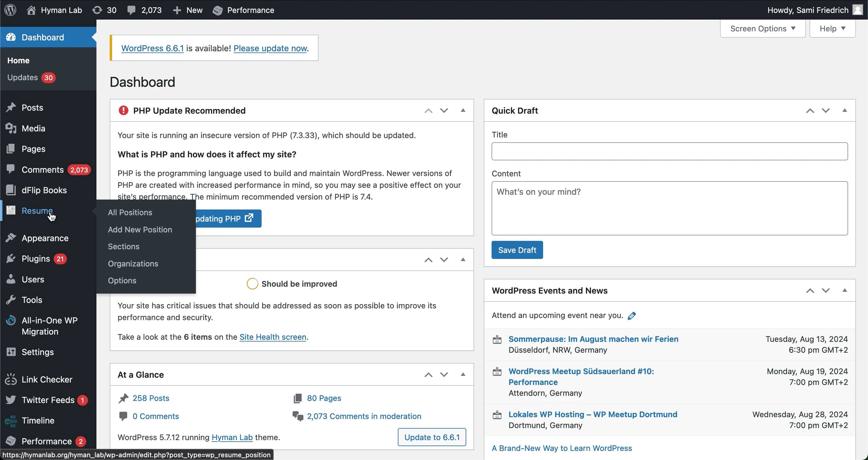Click the Tools wrench icon in sidebar
868x460 pixels.
(x=11, y=300)
